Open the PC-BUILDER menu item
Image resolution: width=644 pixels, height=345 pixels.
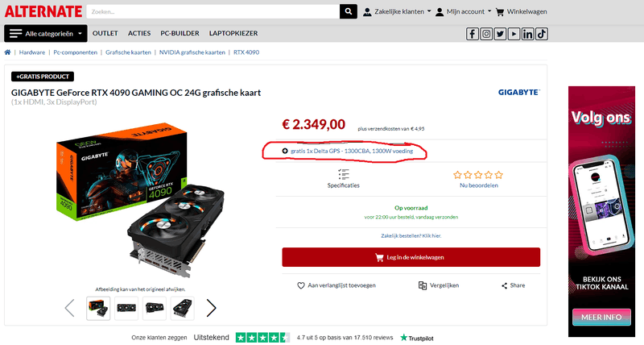tap(180, 33)
